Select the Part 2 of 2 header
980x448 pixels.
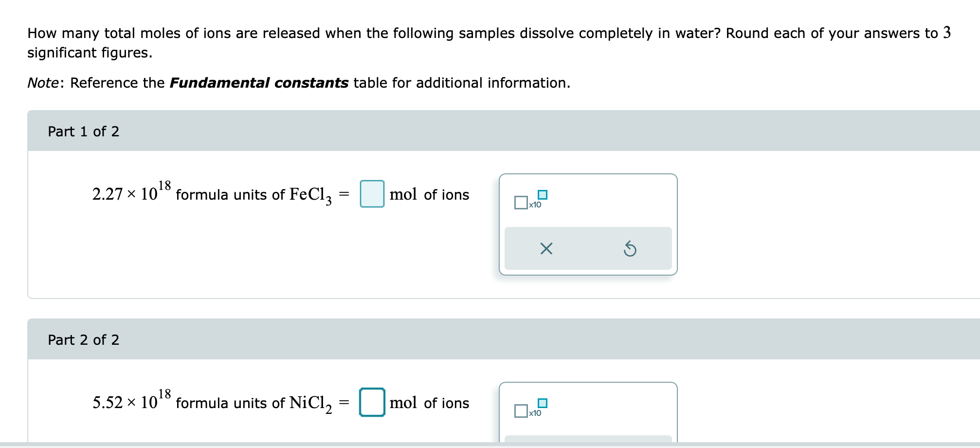coord(83,340)
